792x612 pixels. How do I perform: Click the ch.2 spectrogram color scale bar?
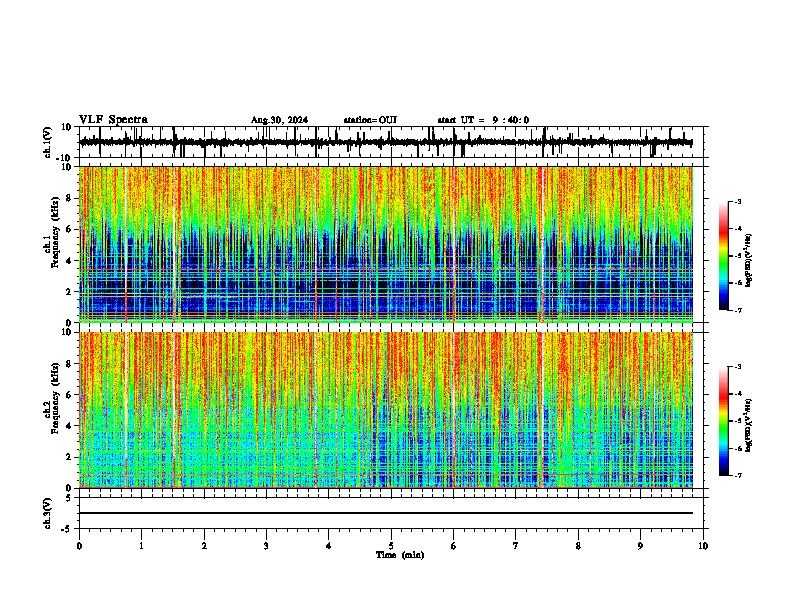coord(724,421)
